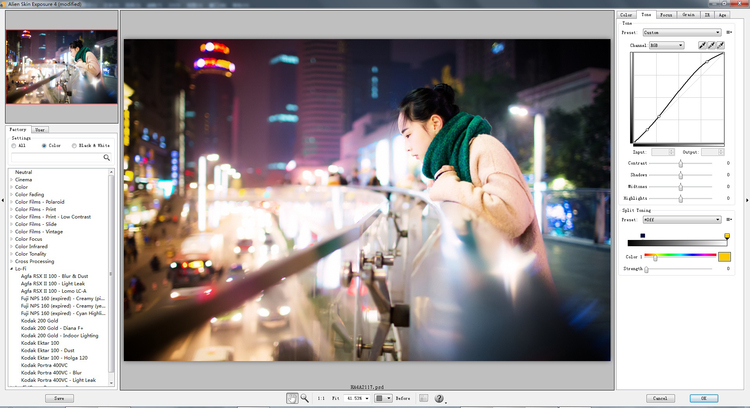Click the Highlights slider handle

point(680,198)
